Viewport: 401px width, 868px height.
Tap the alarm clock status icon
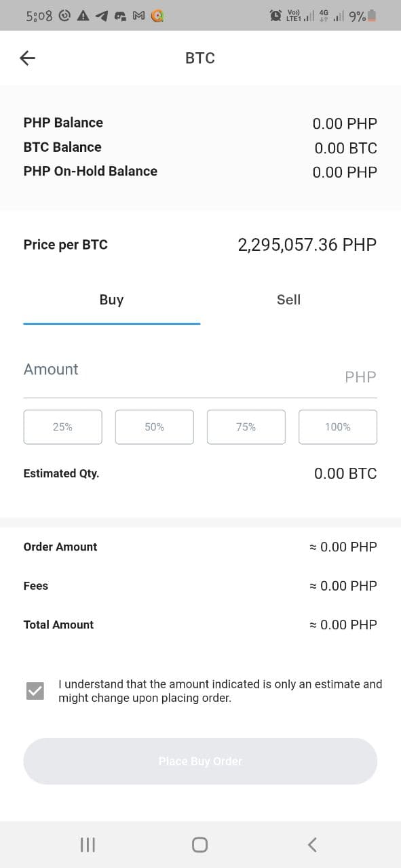(x=276, y=16)
